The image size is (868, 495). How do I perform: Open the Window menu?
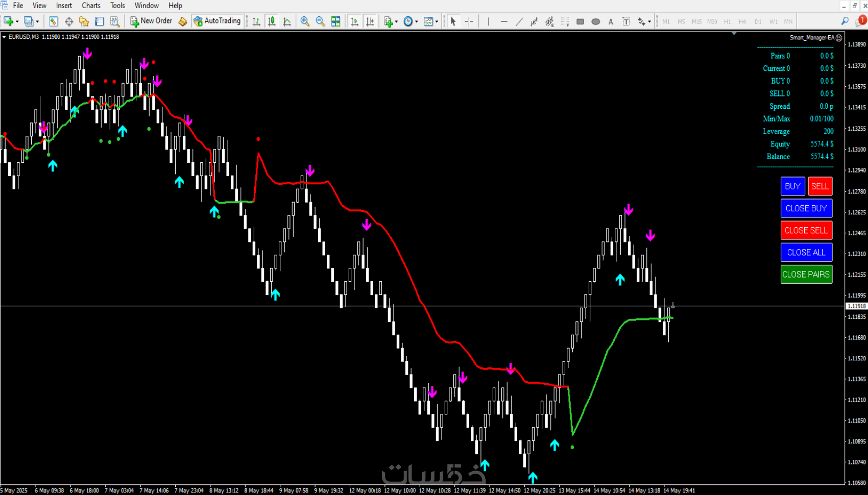(x=147, y=6)
